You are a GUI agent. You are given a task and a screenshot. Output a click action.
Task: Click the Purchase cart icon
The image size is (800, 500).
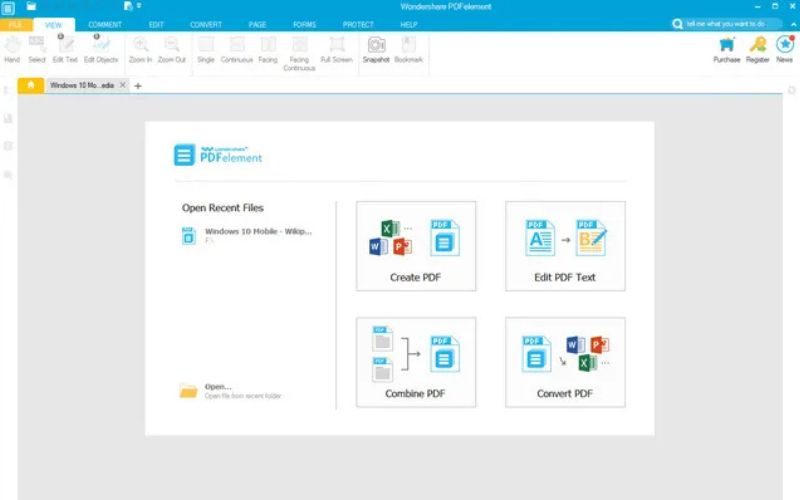coord(727,45)
